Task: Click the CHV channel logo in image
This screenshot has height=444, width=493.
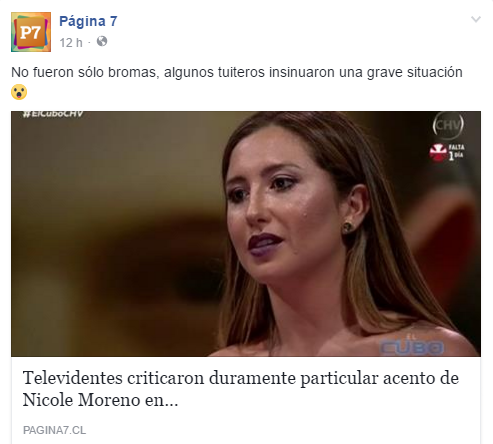Action: pos(448,125)
